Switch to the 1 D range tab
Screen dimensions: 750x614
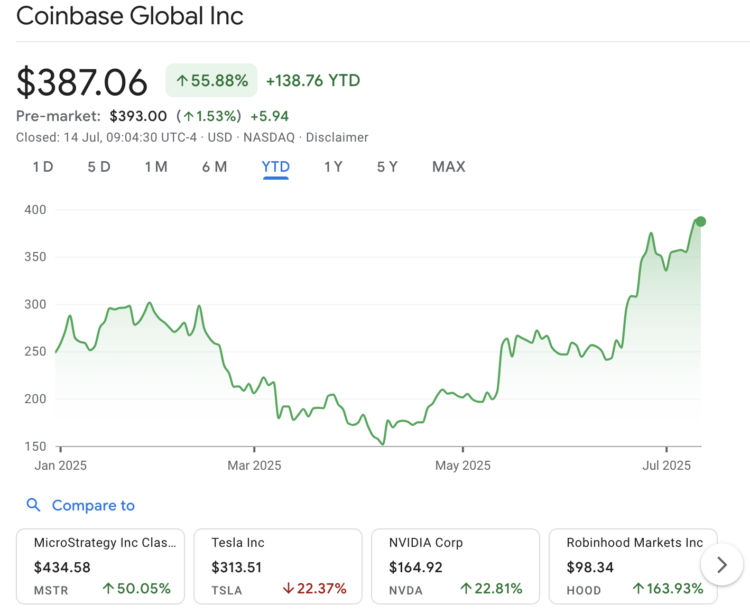coord(43,167)
